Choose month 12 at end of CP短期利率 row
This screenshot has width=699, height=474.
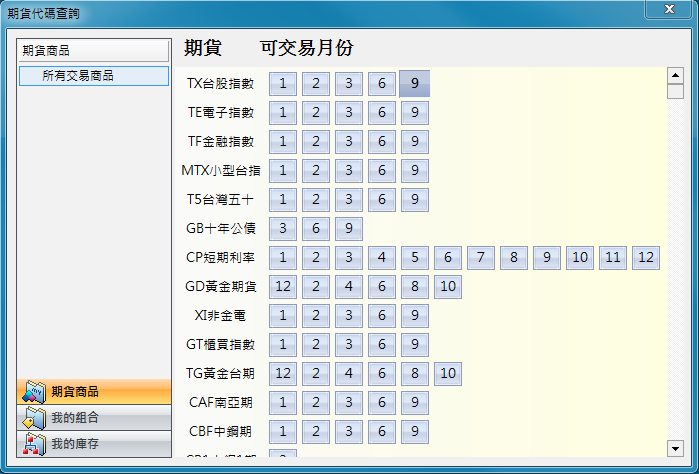click(x=646, y=258)
